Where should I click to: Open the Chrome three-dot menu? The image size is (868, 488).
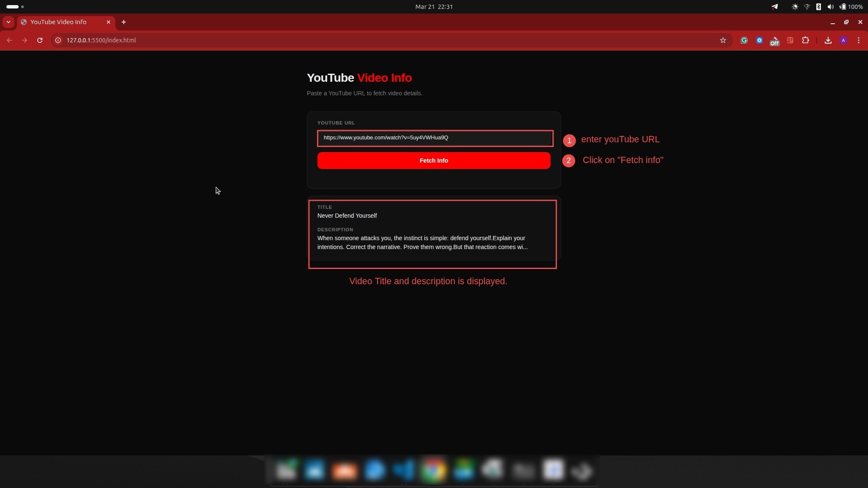point(859,40)
